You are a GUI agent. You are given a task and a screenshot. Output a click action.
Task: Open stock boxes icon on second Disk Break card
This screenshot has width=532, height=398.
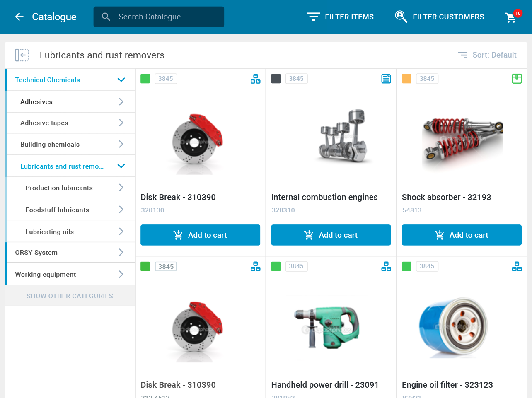coord(256,266)
